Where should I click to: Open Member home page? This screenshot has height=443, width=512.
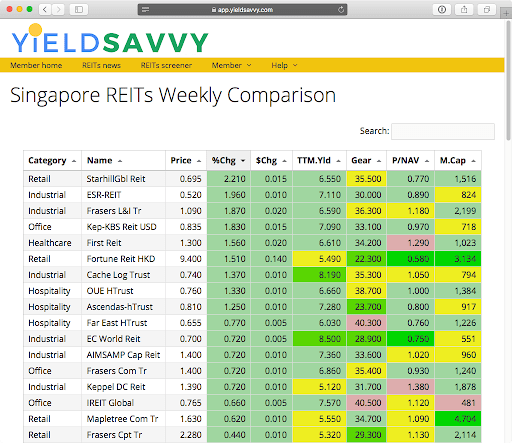(36, 65)
